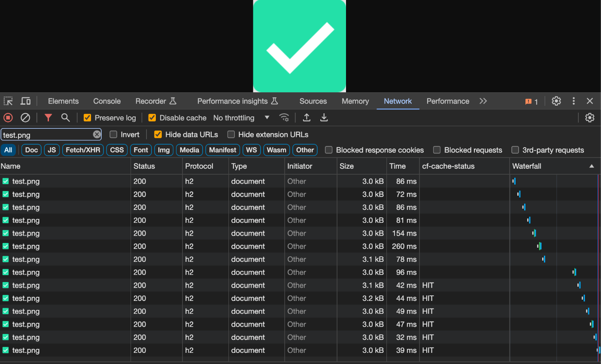Select the inspect element tool

pos(8,101)
